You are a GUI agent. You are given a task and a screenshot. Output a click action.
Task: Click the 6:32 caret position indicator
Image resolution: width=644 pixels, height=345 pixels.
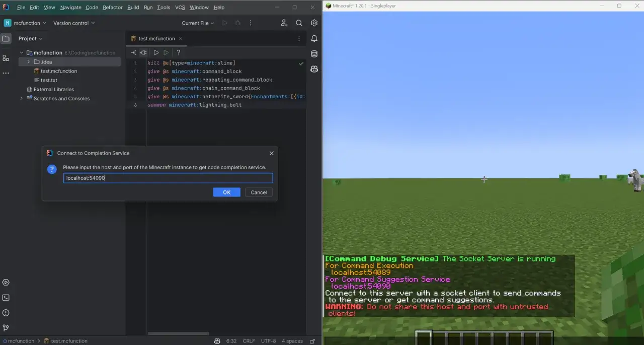(x=231, y=341)
